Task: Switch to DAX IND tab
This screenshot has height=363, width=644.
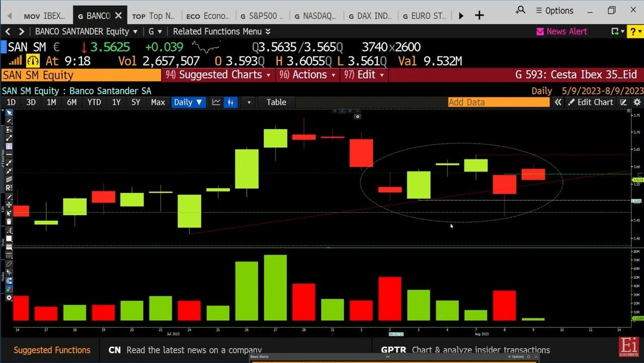Action: click(370, 16)
